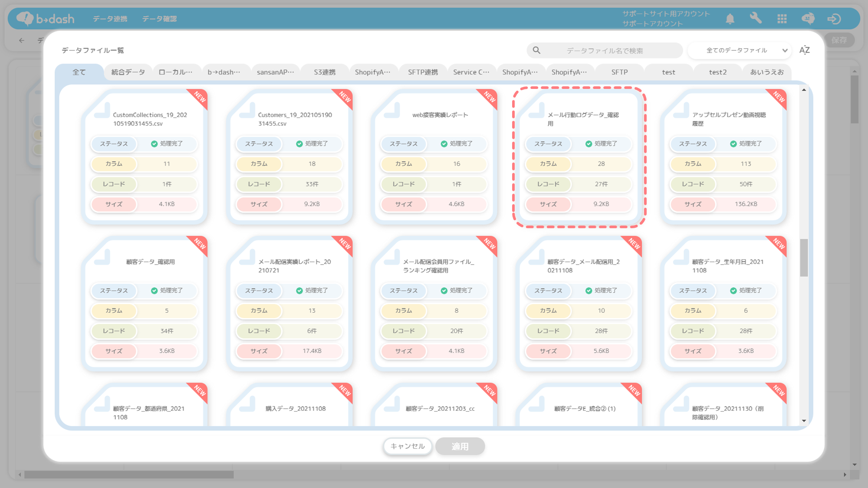This screenshot has width=868, height=488.
Task: Click the データファイル名で検索 search field
Action: pos(605,50)
